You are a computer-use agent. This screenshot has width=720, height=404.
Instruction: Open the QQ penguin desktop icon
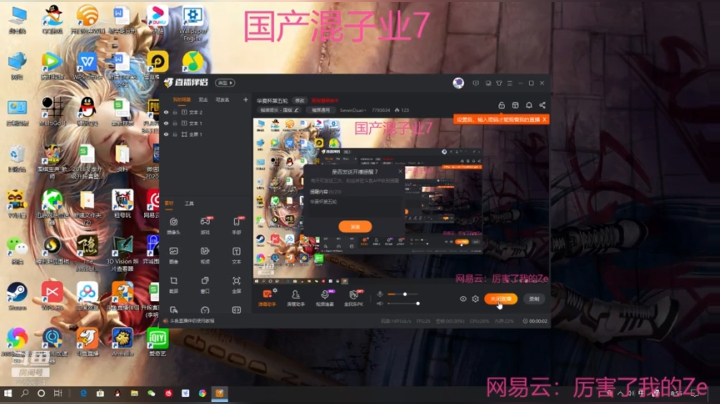point(87,112)
